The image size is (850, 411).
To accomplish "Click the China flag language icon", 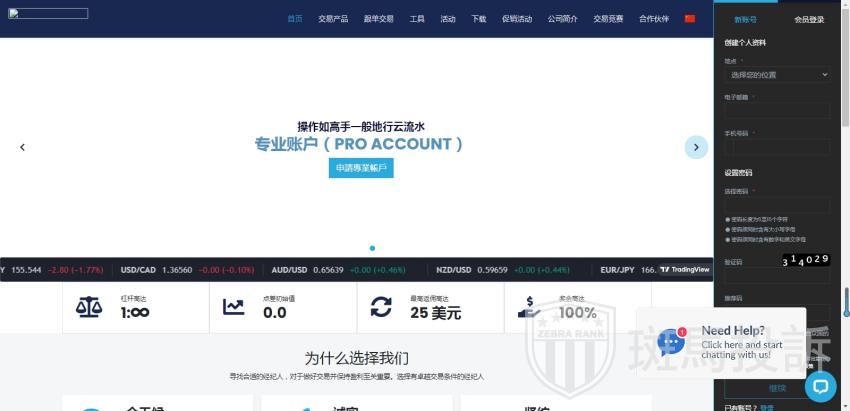I will [x=690, y=18].
